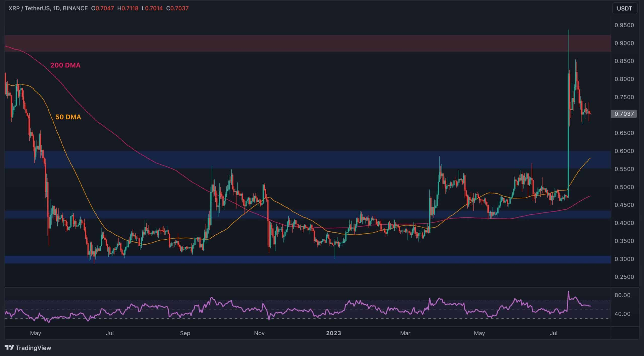The image size is (644, 356).
Task: Click the close value C0.7037
Action: point(177,8)
